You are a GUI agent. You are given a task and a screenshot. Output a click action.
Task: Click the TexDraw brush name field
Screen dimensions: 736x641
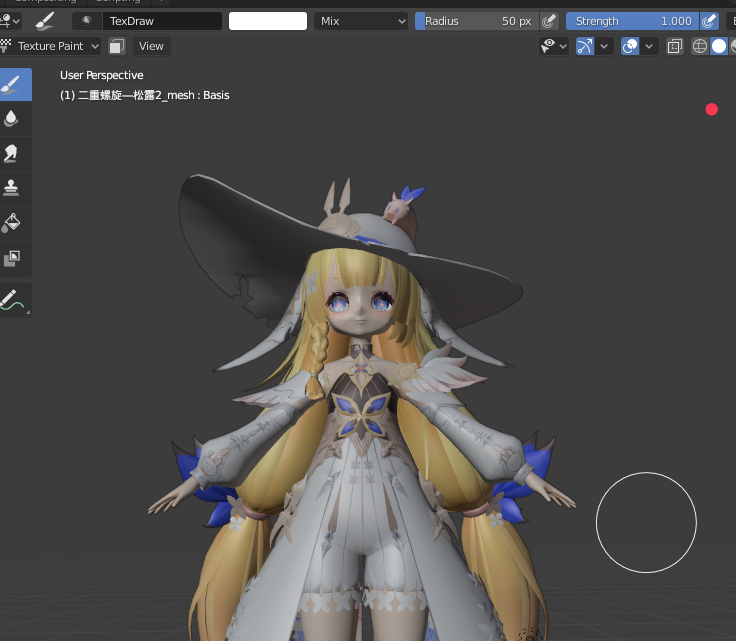162,21
